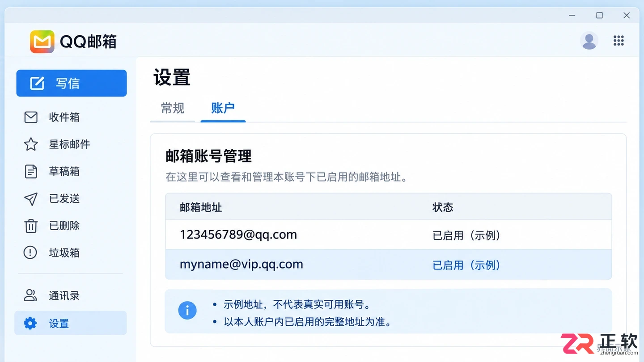The width and height of the screenshot is (644, 362).
Task: Click the QQ邮箱 envelope logo icon
Action: pyautogui.click(x=42, y=42)
